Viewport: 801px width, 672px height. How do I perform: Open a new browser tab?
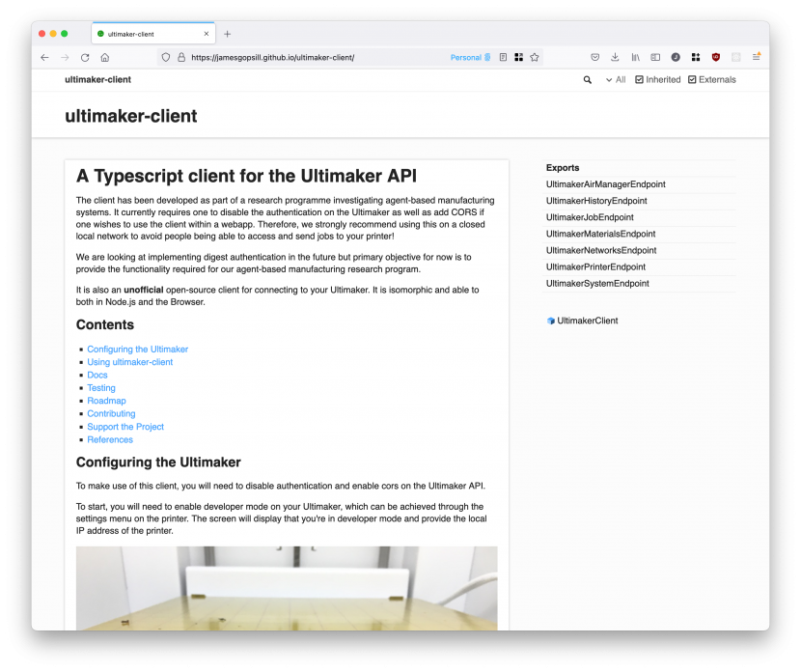coord(228,34)
